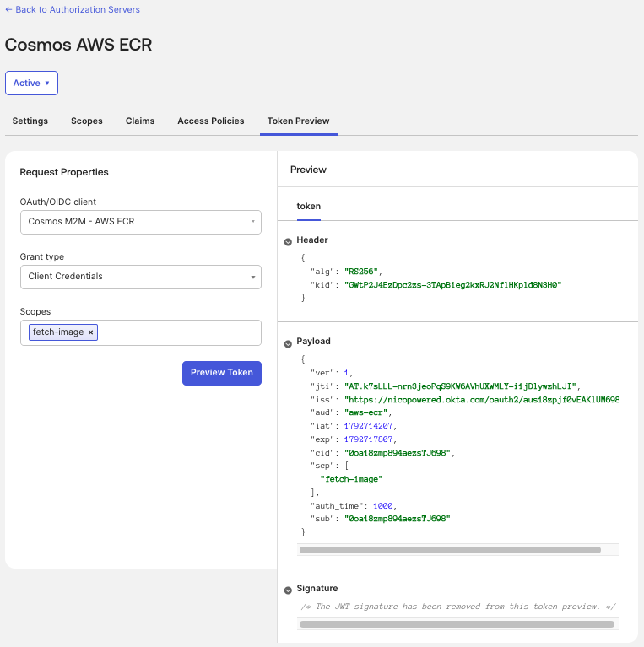Click the sub value in Payload

click(x=398, y=519)
